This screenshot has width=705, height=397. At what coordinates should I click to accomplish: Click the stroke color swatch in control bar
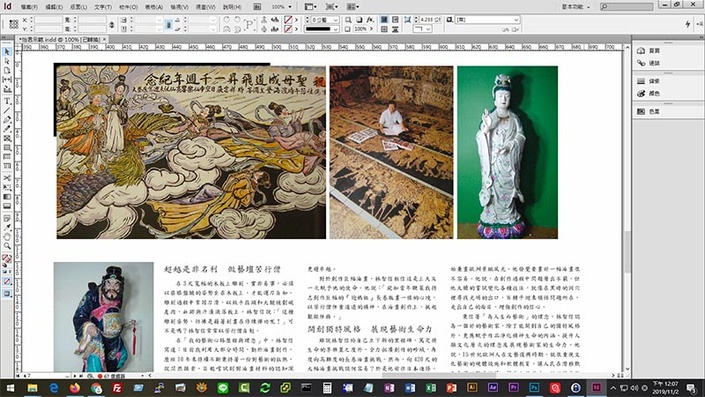pyautogui.click(x=288, y=29)
